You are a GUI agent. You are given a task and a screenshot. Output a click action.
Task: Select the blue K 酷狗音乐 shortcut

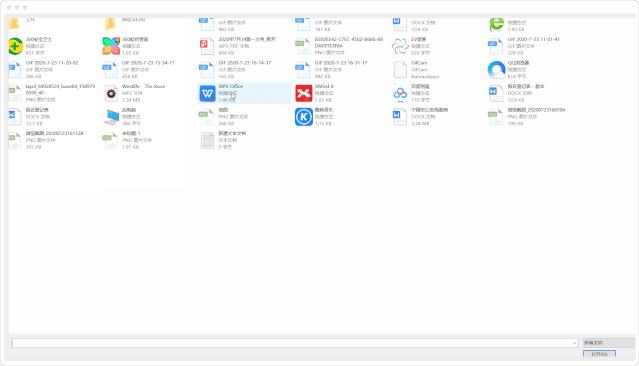point(304,117)
